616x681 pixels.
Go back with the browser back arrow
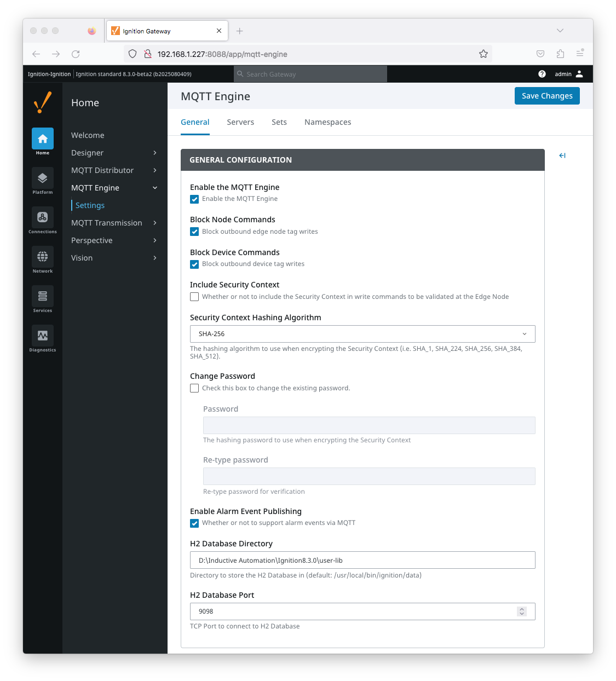click(36, 54)
